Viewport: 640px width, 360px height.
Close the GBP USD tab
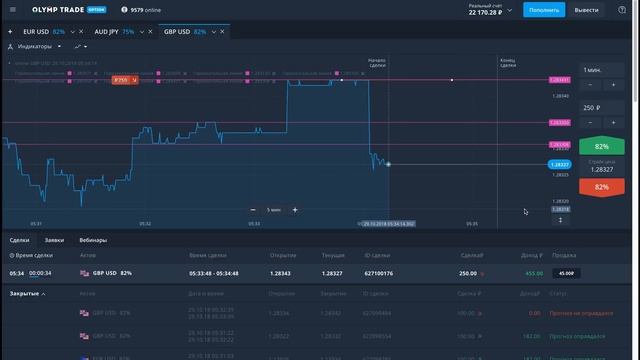pyautogui.click(x=222, y=31)
